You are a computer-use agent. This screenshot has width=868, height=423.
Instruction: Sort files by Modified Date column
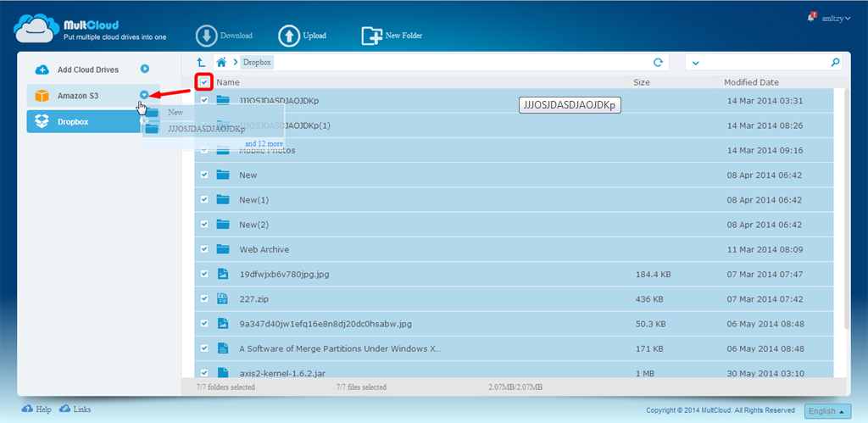751,82
